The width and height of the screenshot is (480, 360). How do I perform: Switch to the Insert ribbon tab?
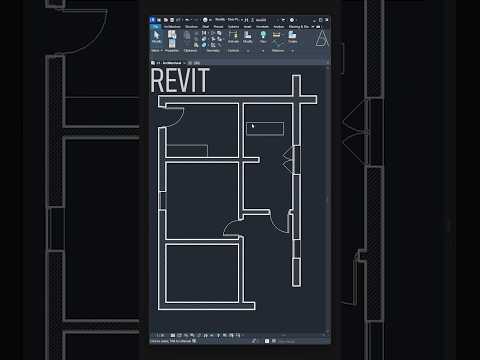[x=247, y=27]
